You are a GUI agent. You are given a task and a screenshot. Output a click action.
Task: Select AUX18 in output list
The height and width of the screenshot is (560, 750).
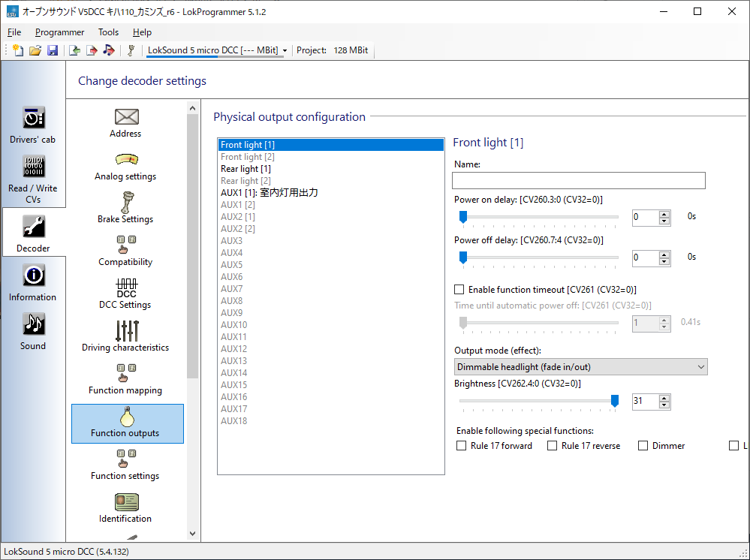click(x=331, y=421)
